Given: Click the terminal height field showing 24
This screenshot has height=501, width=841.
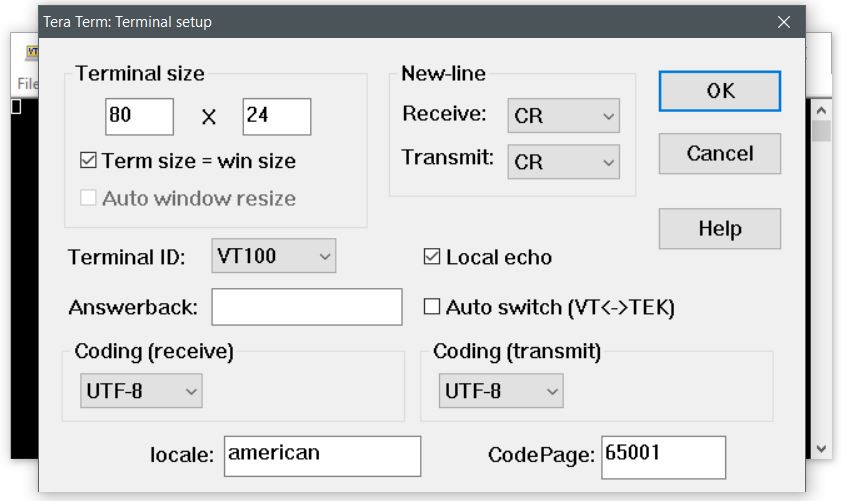Looking at the screenshot, I should coord(276,116).
